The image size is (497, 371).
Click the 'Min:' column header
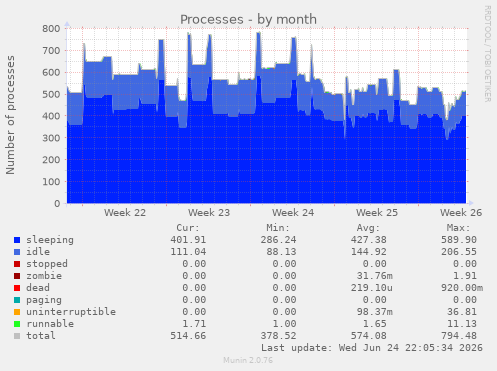pos(278,228)
